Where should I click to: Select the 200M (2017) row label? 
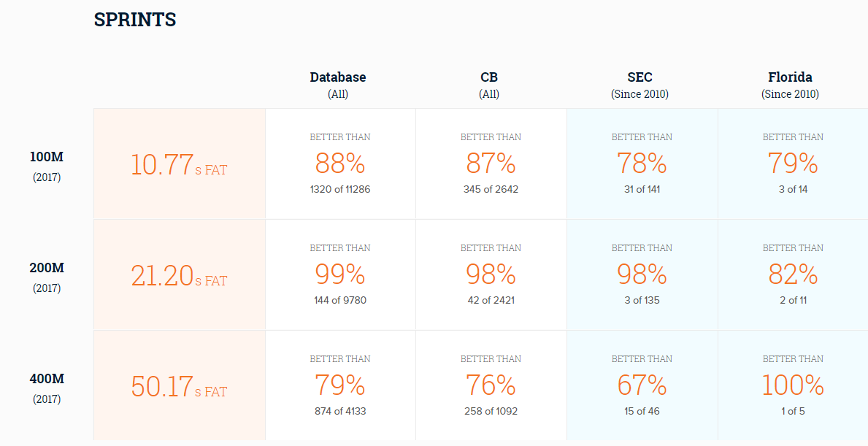(x=47, y=277)
